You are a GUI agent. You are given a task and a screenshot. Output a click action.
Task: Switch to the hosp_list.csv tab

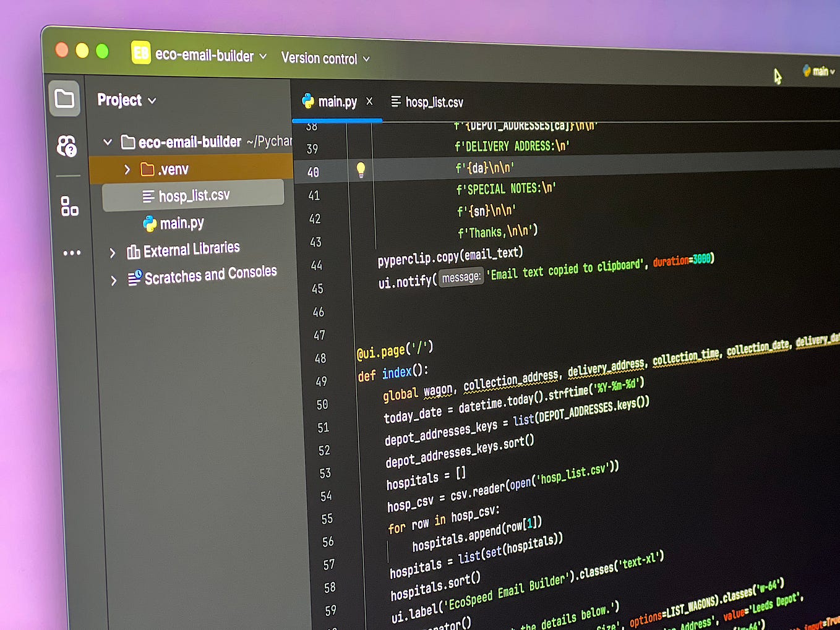pyautogui.click(x=433, y=102)
